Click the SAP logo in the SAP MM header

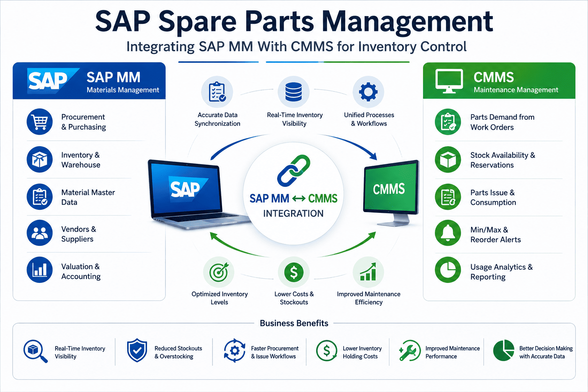pyautogui.click(x=53, y=81)
